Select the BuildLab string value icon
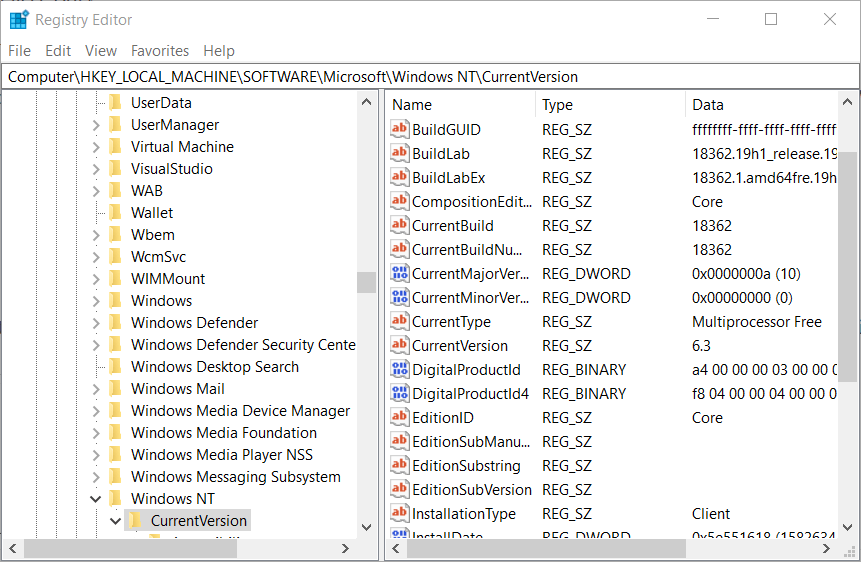Image resolution: width=861 pixels, height=562 pixels. pyautogui.click(x=399, y=153)
